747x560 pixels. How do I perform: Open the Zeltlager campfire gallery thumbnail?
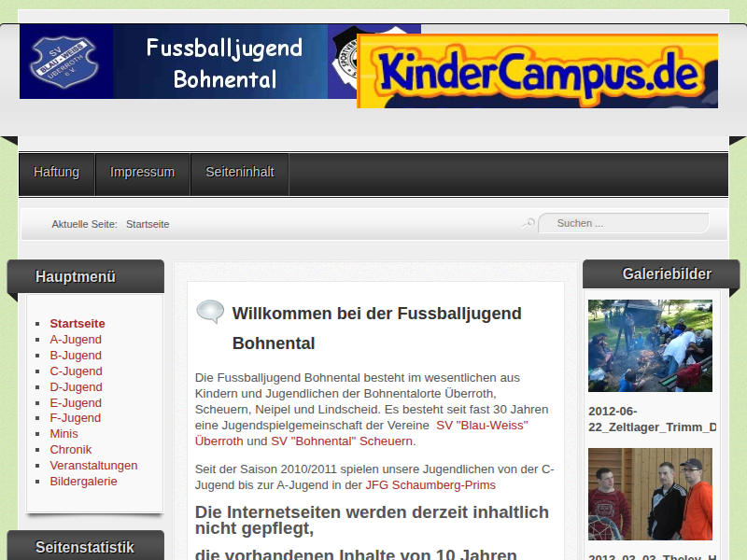click(x=650, y=345)
